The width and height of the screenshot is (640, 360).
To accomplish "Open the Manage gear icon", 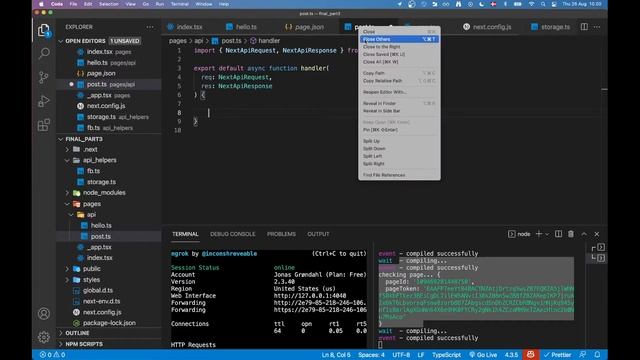I will coord(44,337).
